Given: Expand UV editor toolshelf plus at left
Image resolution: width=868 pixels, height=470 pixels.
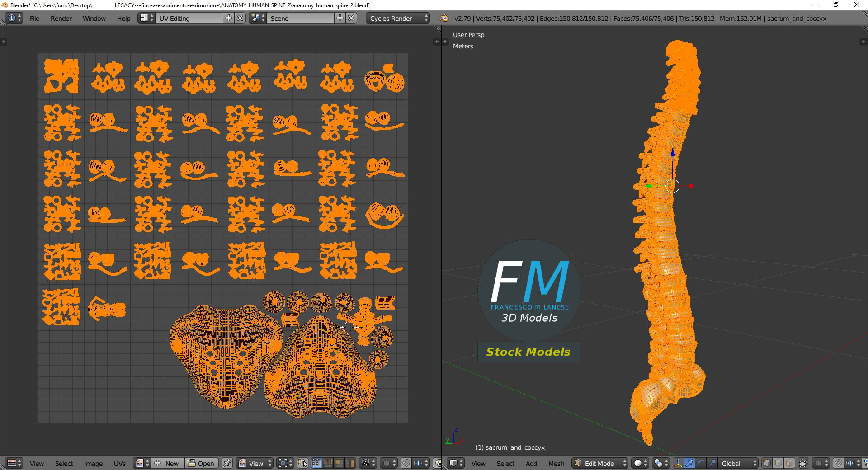Looking at the screenshot, I should click(3, 42).
